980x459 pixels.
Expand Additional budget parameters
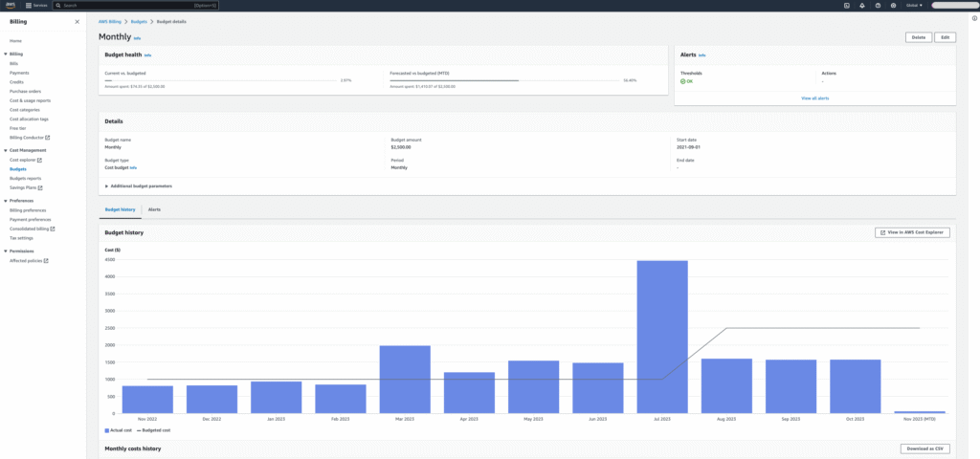139,186
